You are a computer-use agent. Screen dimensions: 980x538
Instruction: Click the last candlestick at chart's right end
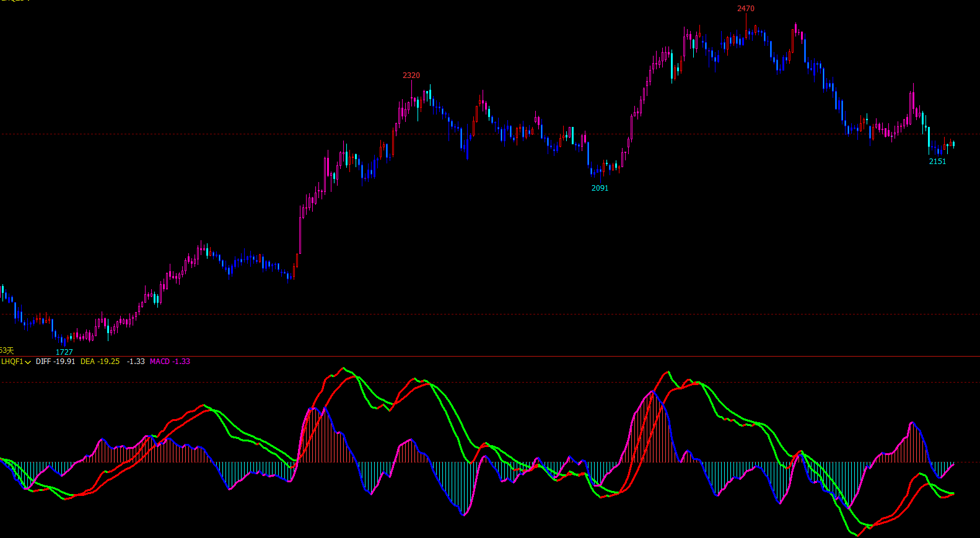953,144
